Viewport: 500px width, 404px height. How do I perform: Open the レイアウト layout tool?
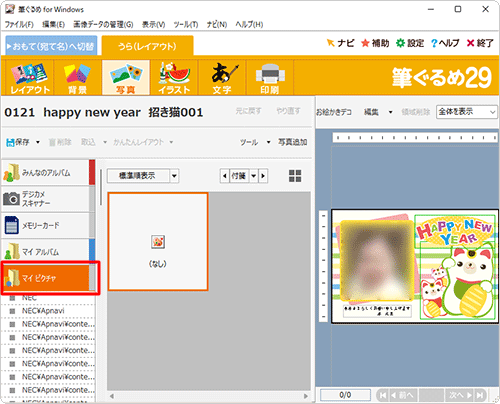click(x=30, y=78)
